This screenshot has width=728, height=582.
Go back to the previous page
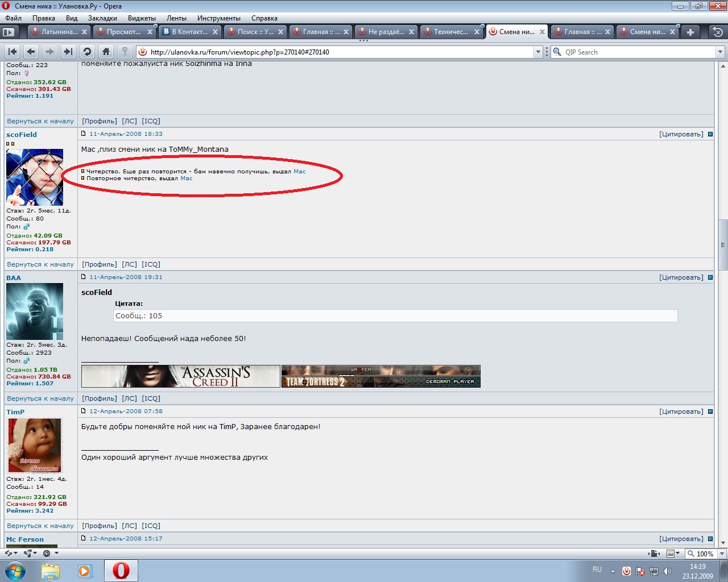point(31,52)
